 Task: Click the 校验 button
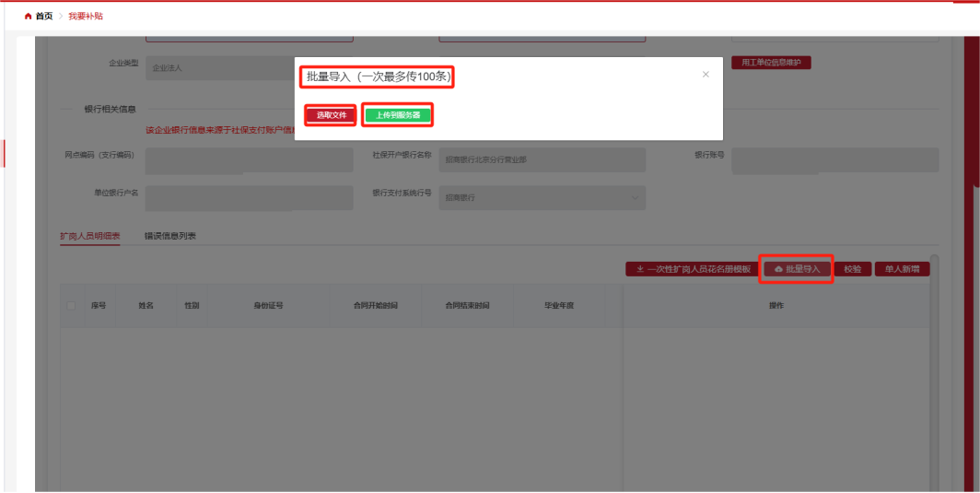coord(853,269)
